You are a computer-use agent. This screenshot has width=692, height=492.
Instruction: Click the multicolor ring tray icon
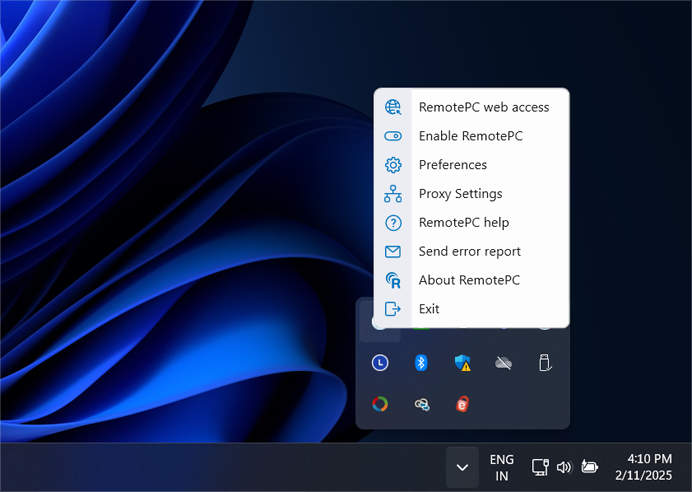380,404
